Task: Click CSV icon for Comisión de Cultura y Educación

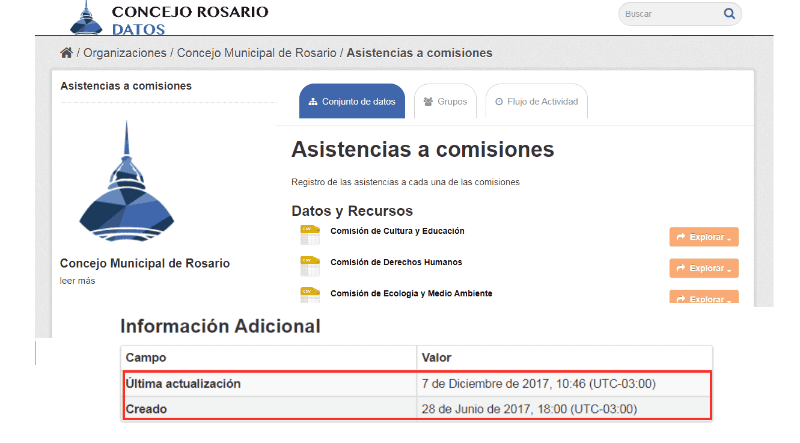Action: coord(310,235)
